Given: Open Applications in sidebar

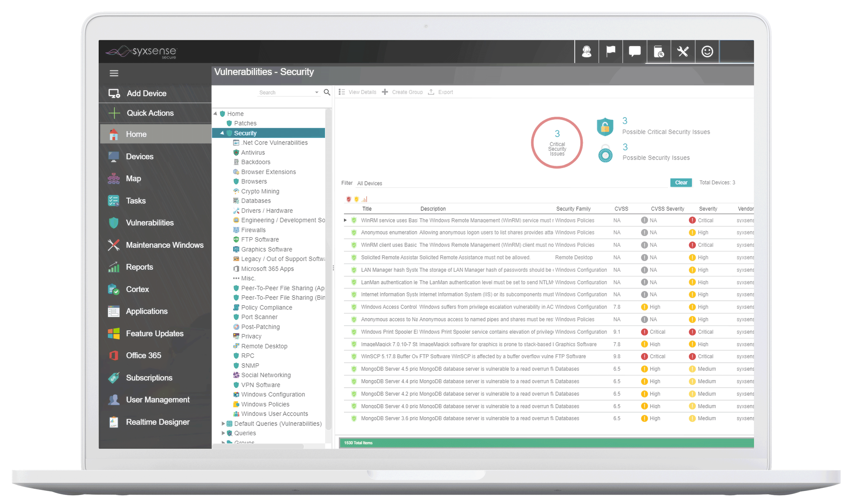Looking at the screenshot, I should 155,312.
